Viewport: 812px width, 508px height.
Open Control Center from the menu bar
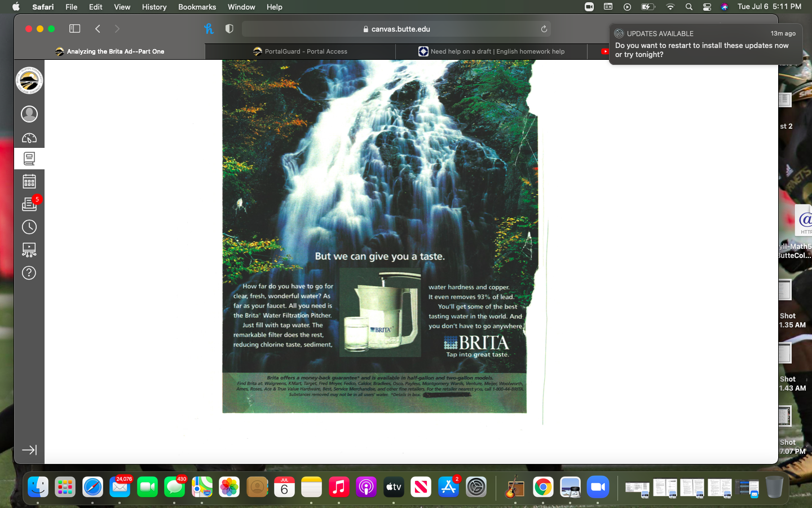point(707,7)
